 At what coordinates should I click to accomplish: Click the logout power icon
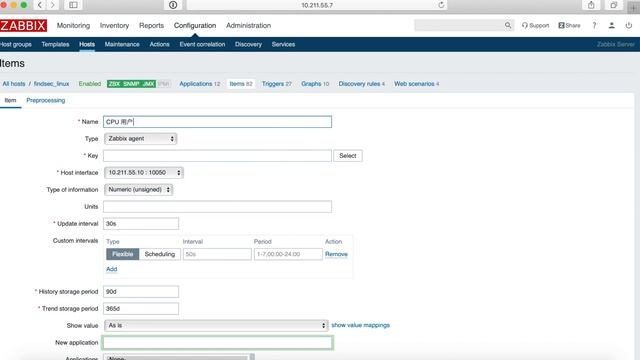[x=629, y=25]
